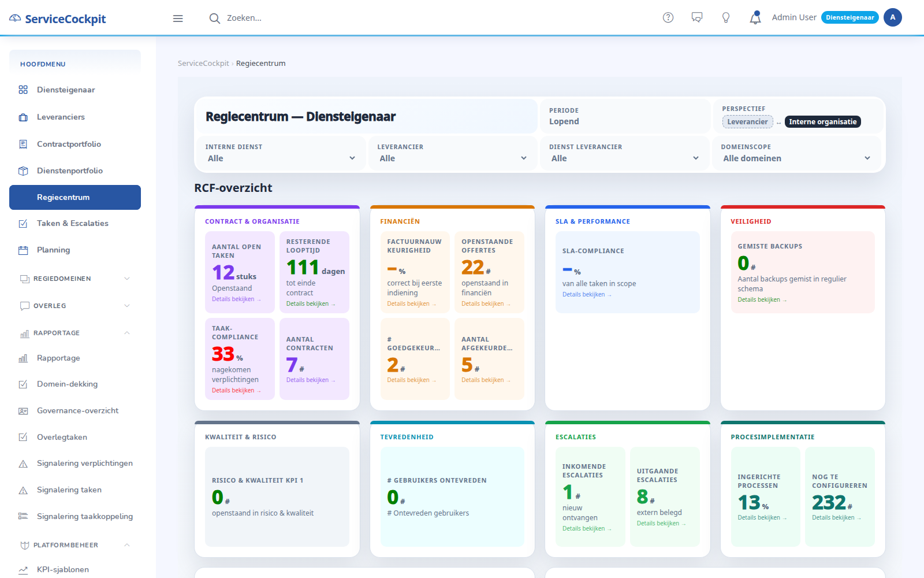The width and height of the screenshot is (924, 578).
Task: Open the Leveranciers menu item
Action: (75, 117)
